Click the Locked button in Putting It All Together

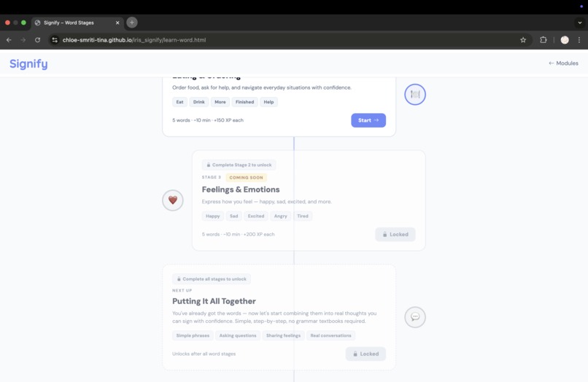pyautogui.click(x=365, y=354)
